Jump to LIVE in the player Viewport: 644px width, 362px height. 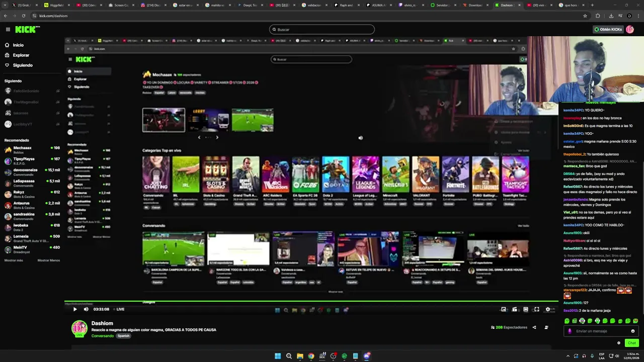(x=119, y=309)
